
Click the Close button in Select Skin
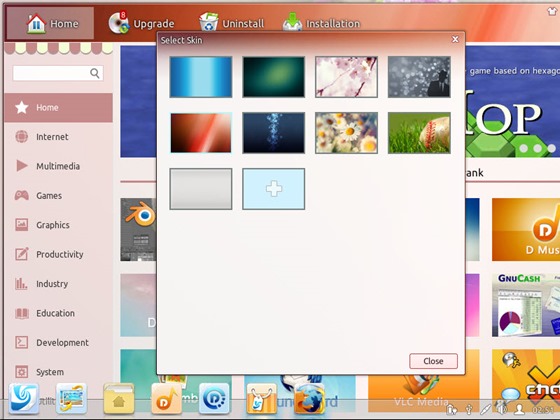pyautogui.click(x=433, y=361)
